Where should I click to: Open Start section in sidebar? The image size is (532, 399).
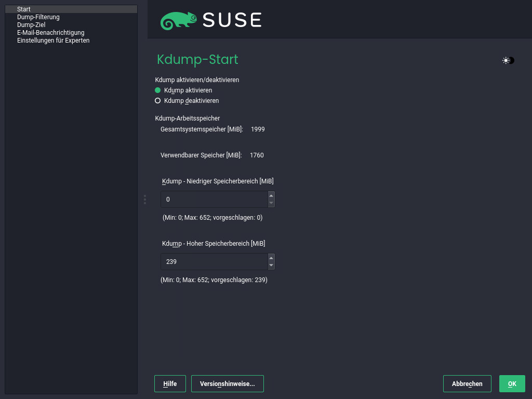71,9
